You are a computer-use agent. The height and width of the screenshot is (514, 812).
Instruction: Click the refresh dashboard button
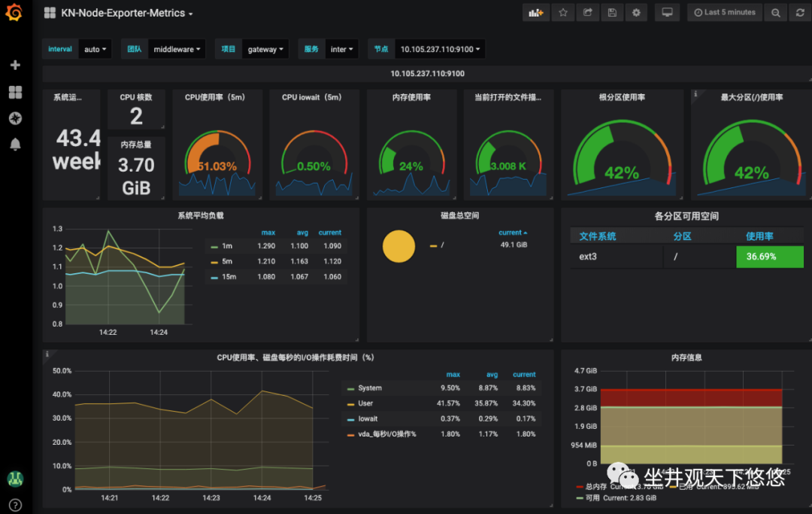[799, 13]
